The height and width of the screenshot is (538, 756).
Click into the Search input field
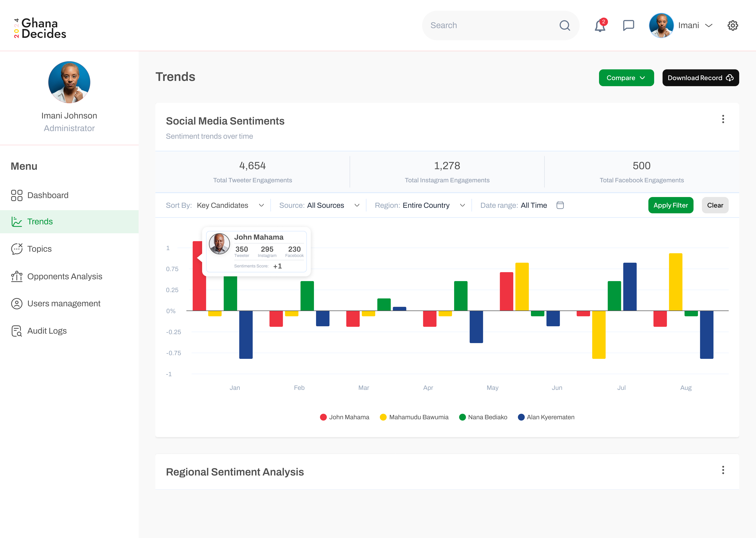click(x=490, y=26)
